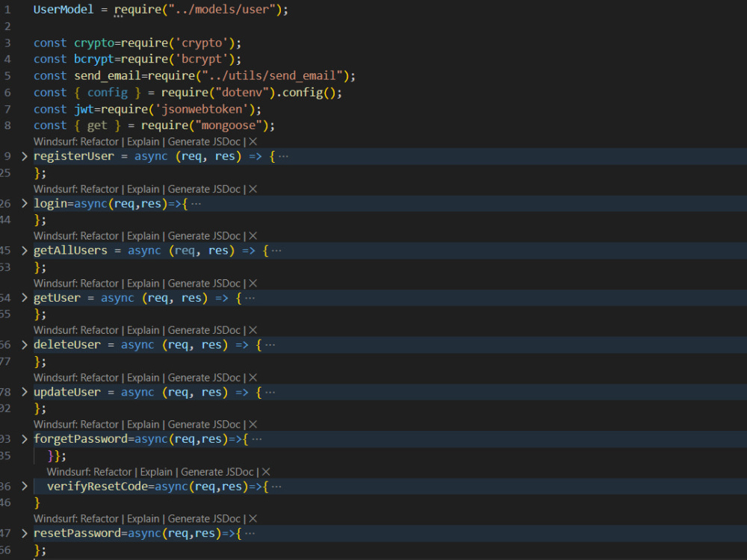Screen dimensions: 747x560
Task: Explain the resetPassword function
Action: coord(143,519)
